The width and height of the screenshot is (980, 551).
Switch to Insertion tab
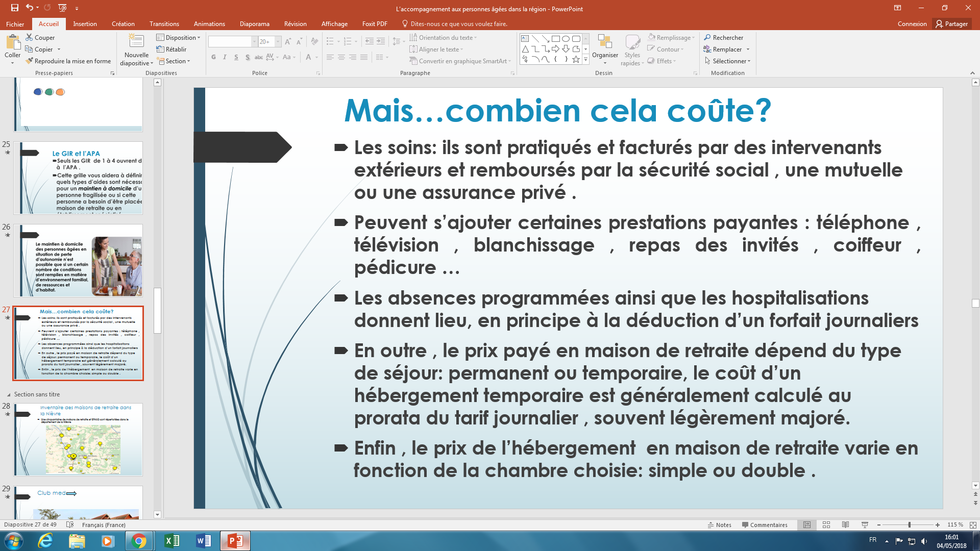[x=85, y=23]
